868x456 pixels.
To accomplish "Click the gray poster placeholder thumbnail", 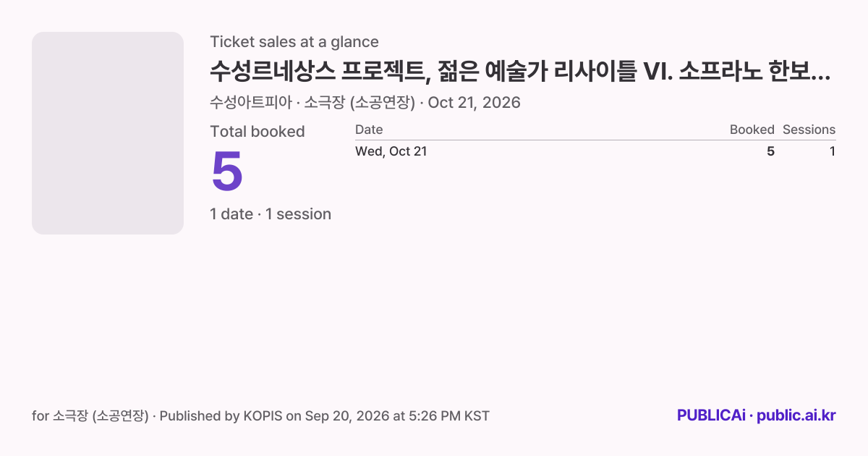I will [x=108, y=133].
